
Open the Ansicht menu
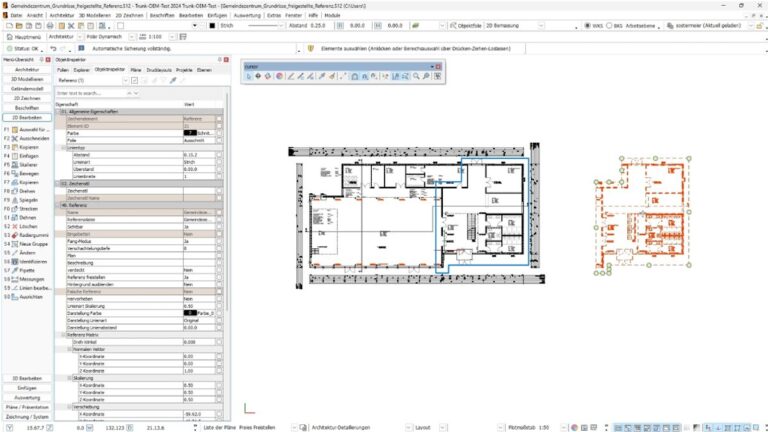(x=35, y=16)
